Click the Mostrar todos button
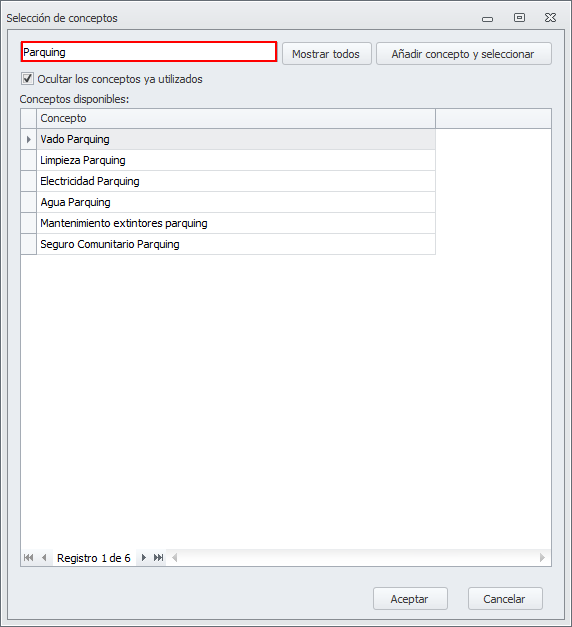 coord(326,54)
